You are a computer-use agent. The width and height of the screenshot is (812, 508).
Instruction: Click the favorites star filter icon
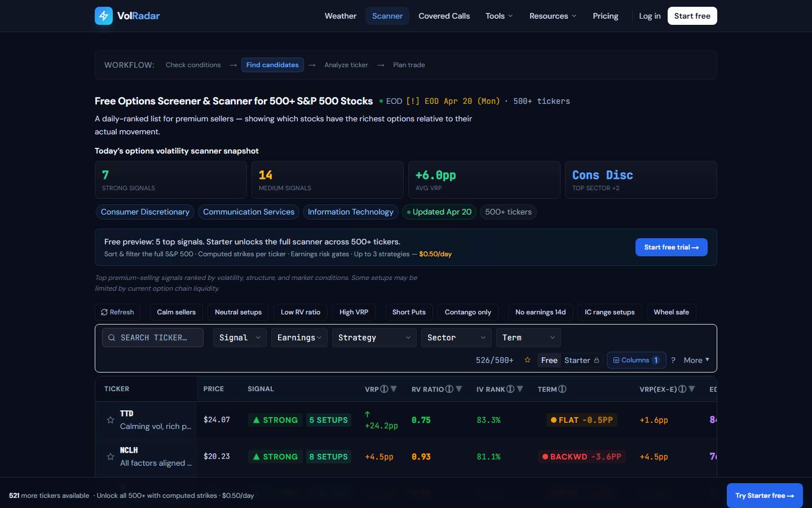(x=527, y=360)
